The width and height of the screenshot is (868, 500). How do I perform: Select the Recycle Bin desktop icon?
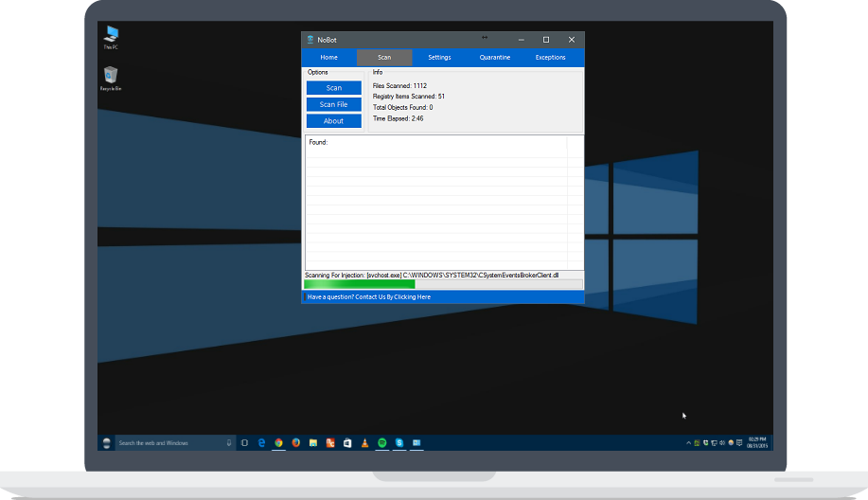(111, 76)
